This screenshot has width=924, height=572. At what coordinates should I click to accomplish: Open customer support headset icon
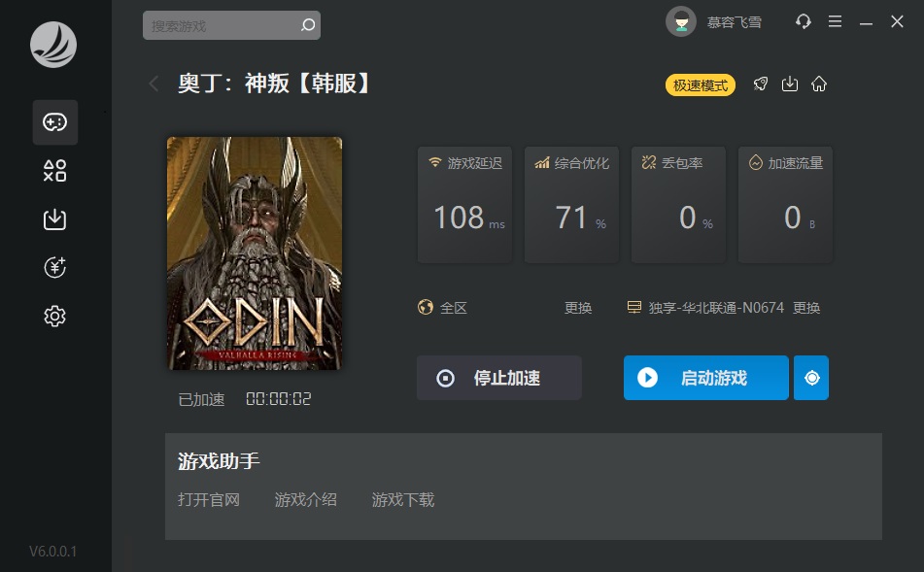coord(804,21)
